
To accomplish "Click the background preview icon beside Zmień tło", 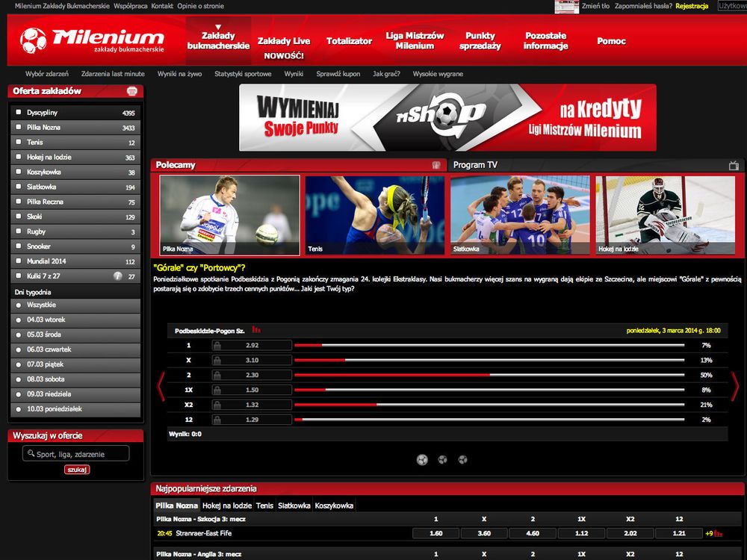I will [x=567, y=7].
